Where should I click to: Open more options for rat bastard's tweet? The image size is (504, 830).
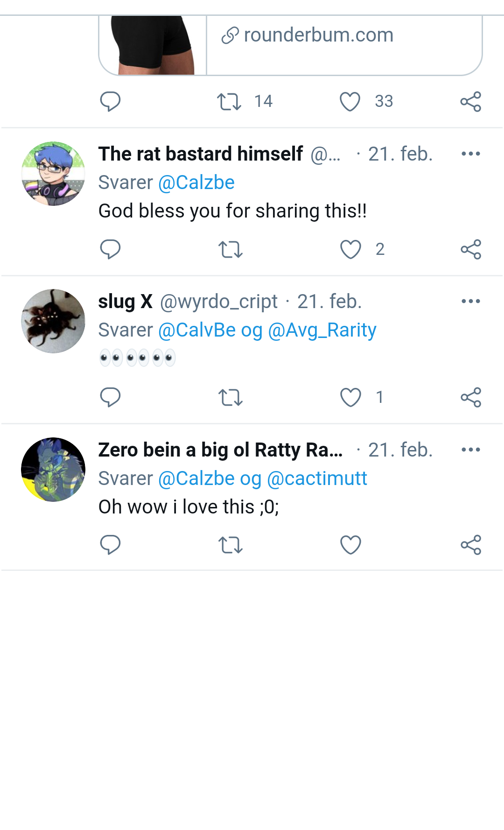click(x=470, y=154)
